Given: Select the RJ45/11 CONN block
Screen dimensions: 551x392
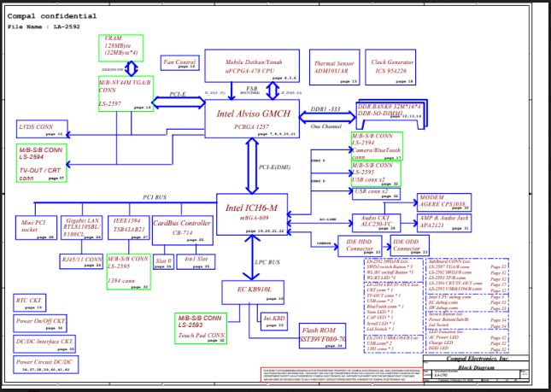Looking at the screenshot, I should (81, 261).
